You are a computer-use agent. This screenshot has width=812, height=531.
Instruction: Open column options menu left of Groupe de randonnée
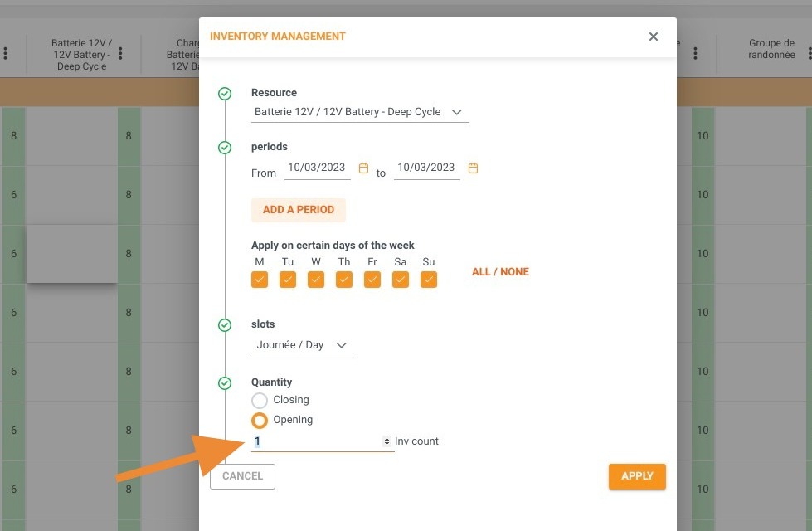[695, 53]
